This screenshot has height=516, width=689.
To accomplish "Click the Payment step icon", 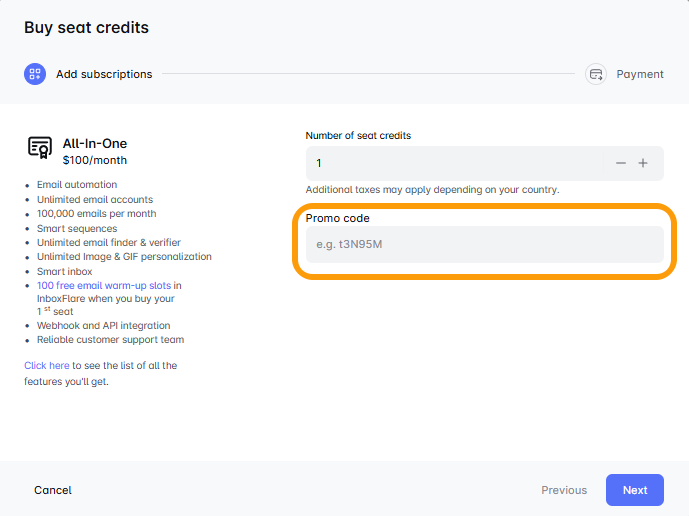I will [x=596, y=74].
